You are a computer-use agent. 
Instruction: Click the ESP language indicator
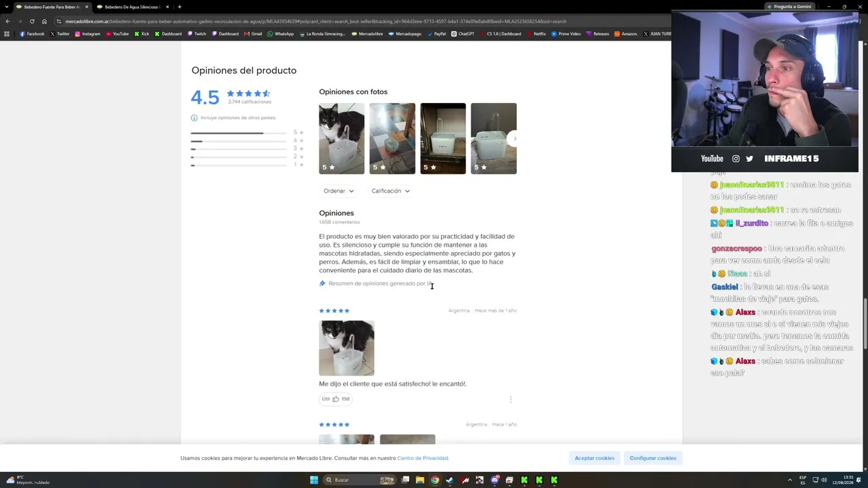[803, 480]
